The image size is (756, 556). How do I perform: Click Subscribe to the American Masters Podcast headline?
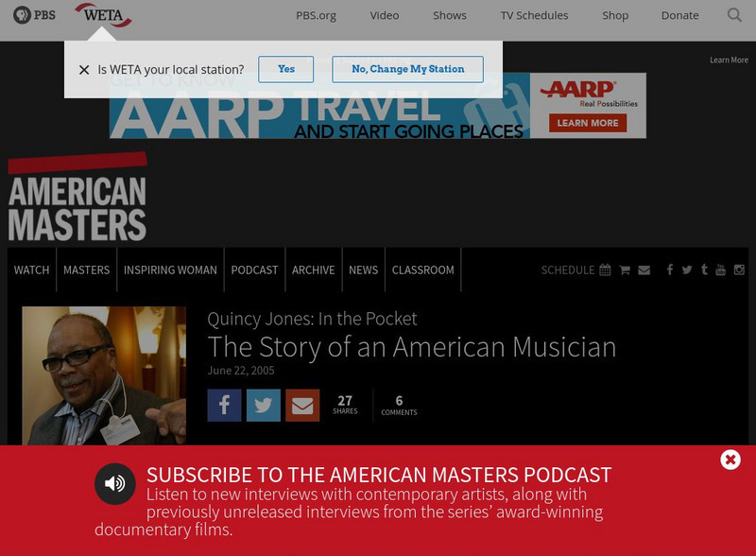tap(379, 475)
